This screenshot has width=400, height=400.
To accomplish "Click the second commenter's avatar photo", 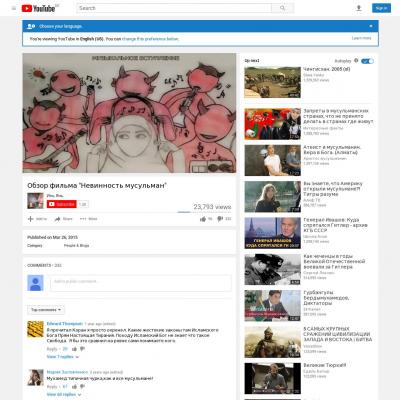I will 35,378.
